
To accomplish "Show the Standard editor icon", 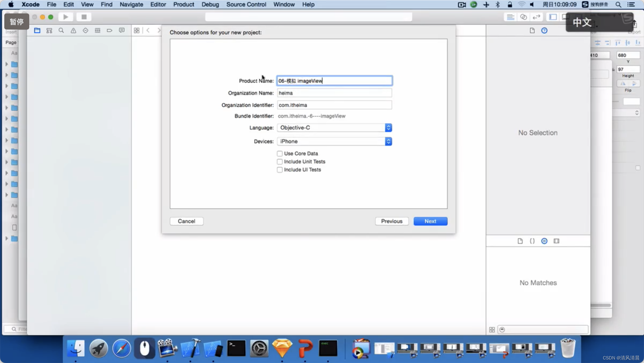I will click(510, 17).
